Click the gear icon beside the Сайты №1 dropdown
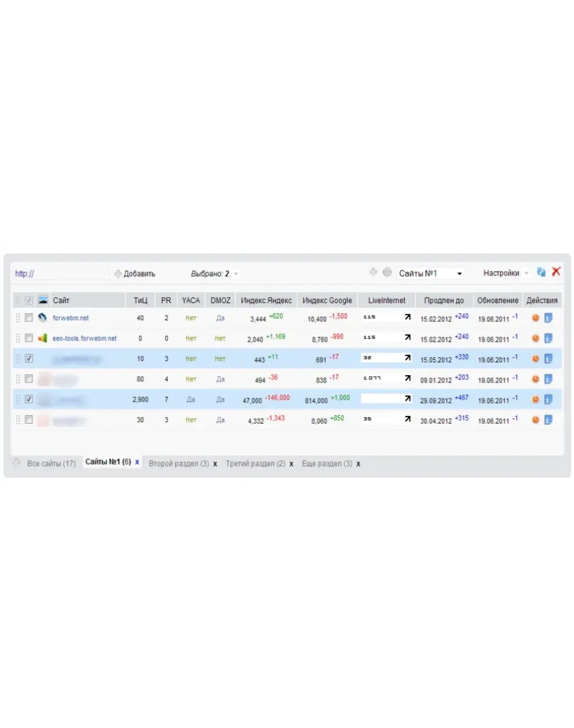 (x=387, y=272)
